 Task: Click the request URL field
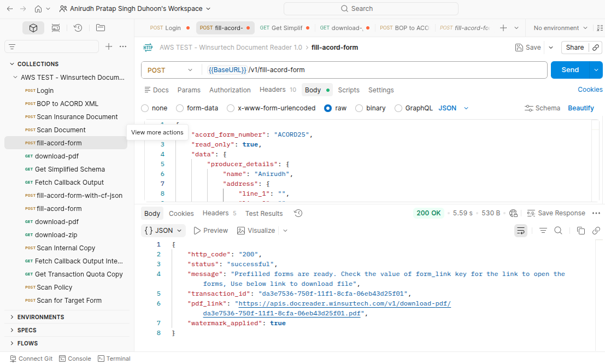pyautogui.click(x=374, y=70)
